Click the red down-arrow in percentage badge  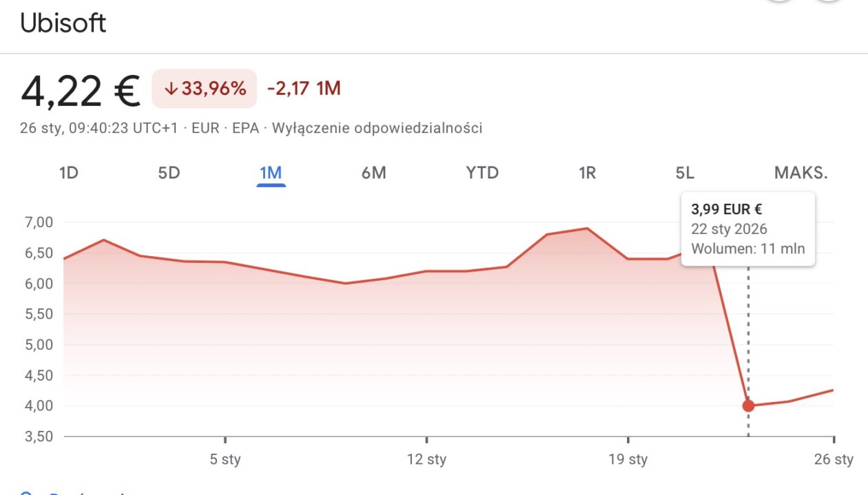click(172, 89)
